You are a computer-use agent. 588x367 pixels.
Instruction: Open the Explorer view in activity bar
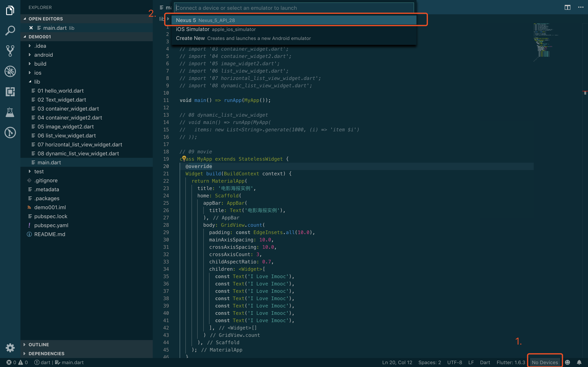[10, 10]
